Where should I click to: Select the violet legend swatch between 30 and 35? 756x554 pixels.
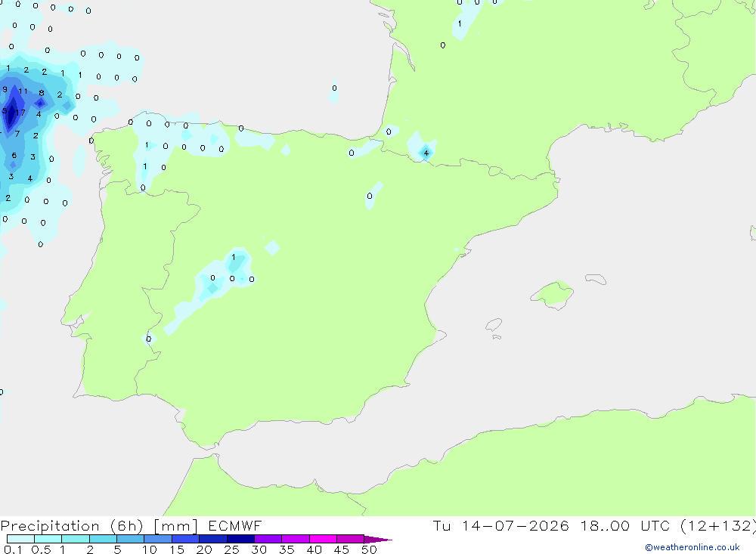pyautogui.click(x=268, y=539)
